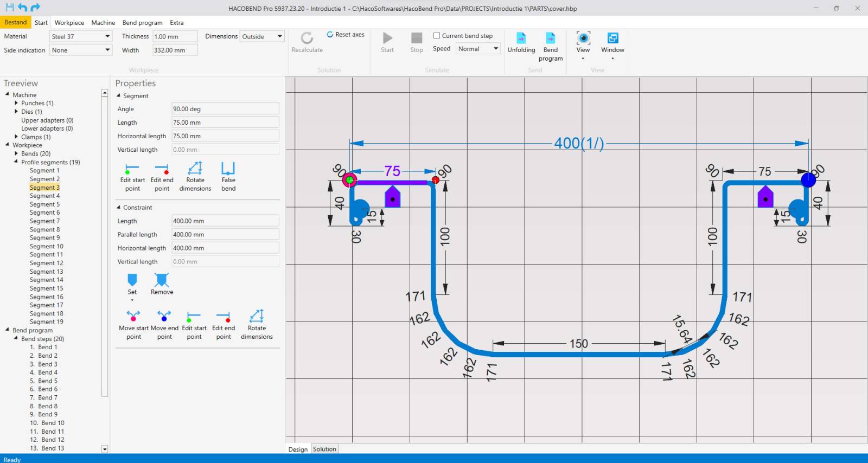
Task: Enable the Current bend step checkbox
Action: tap(437, 36)
